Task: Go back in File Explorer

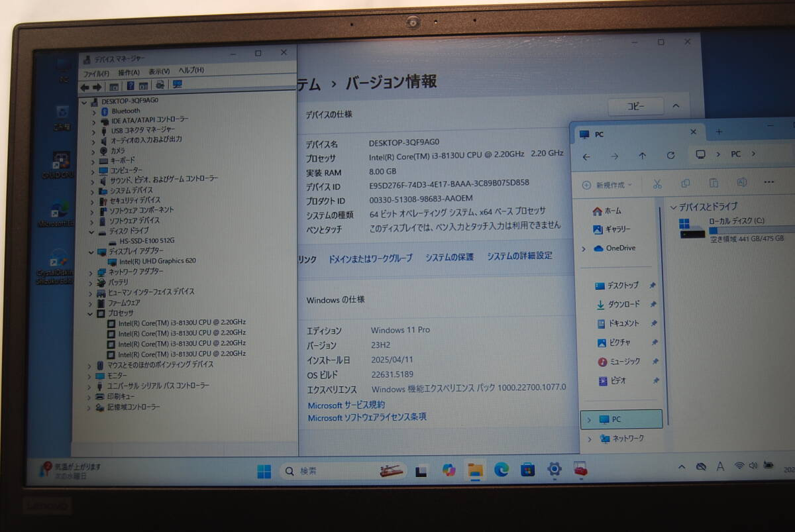Action: pos(586,157)
